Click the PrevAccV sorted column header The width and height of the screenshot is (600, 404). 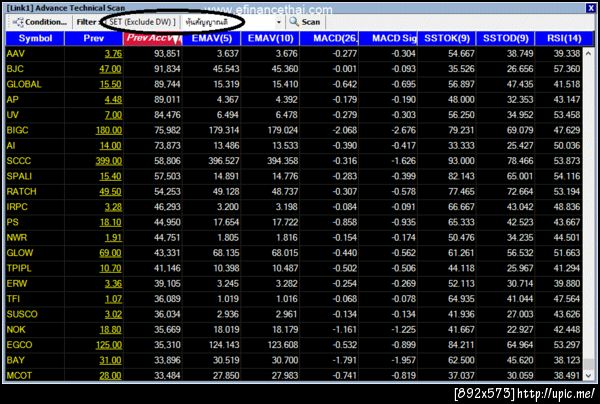[x=152, y=38]
